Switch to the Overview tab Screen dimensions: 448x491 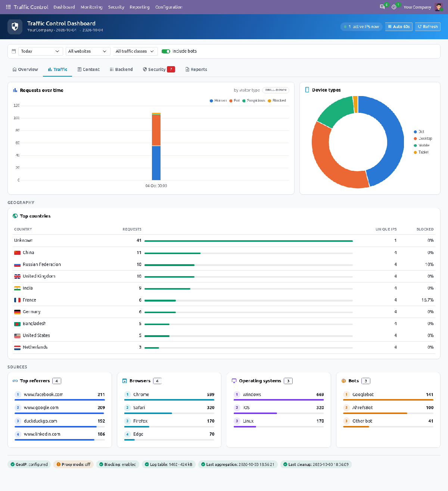[25, 70]
